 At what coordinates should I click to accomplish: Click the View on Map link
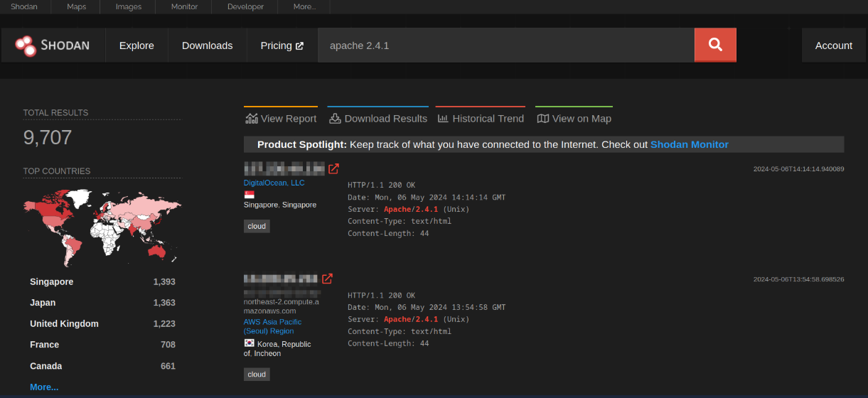pos(574,119)
